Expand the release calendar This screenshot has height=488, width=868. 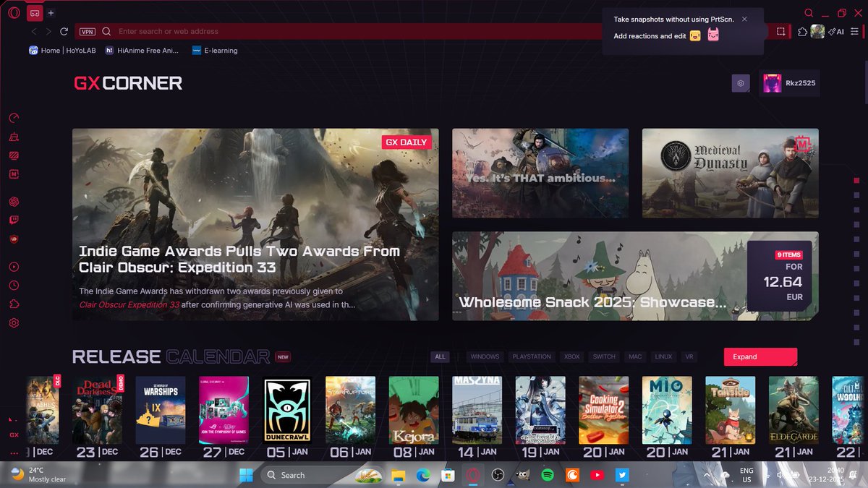760,356
